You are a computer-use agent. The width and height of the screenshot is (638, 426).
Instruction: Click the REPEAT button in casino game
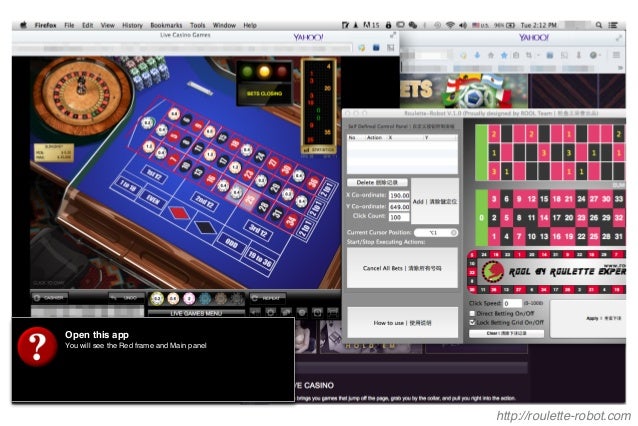point(267,298)
